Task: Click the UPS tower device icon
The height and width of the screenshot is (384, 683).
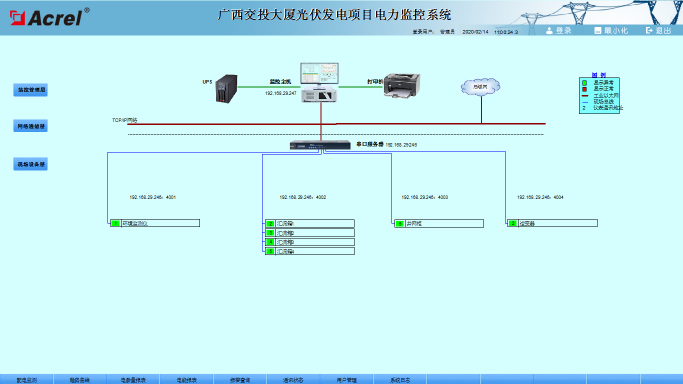Action: click(227, 88)
